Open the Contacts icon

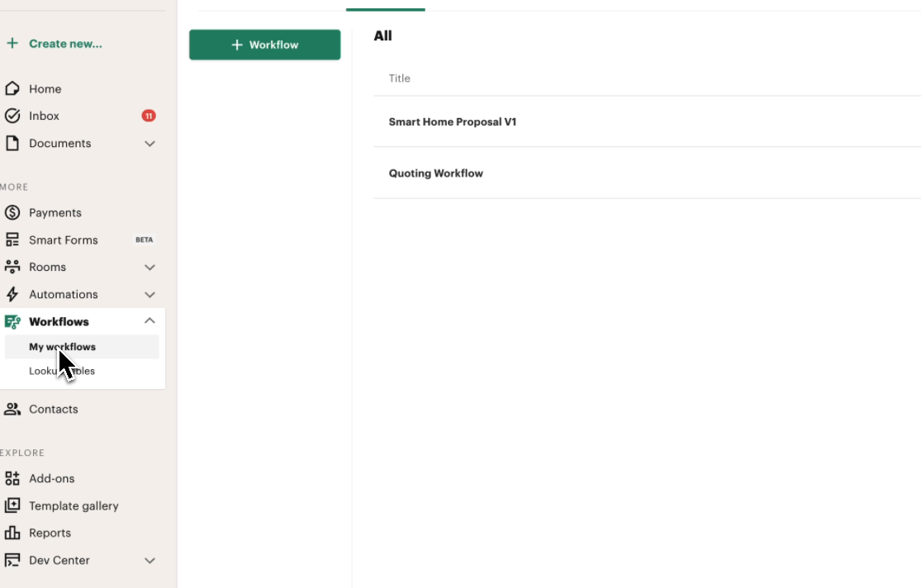click(x=12, y=409)
